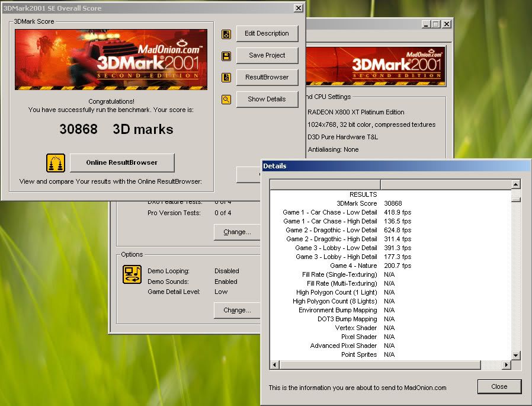Open the ResultBrowser button
Screen dimensions: 532x406
pos(267,78)
